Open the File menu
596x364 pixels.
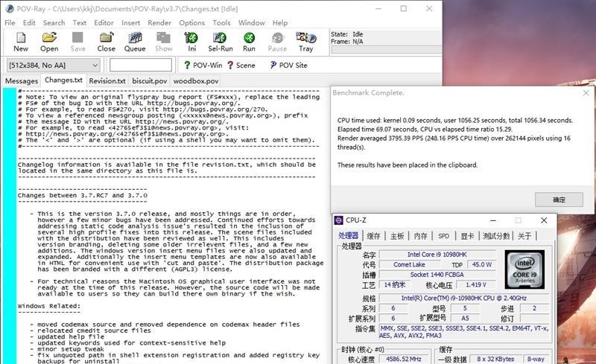pos(10,23)
